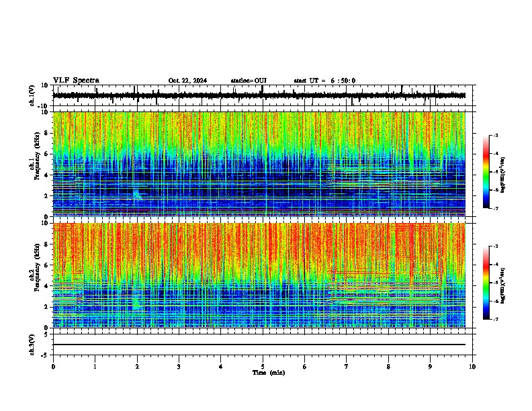This screenshot has width=532, height=411.
Task: Click the "VLF Spectra" title text
Action: tap(76, 81)
